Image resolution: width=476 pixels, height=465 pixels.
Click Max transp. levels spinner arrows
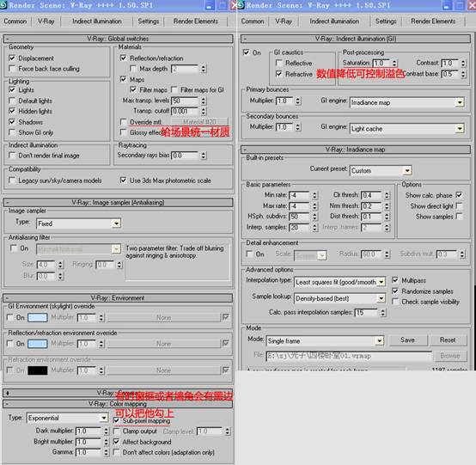204,101
